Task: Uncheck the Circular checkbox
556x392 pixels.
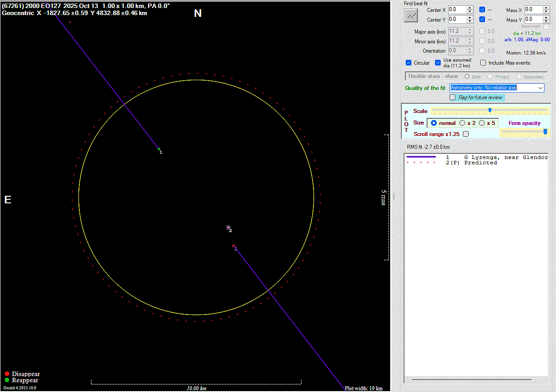Action: [x=409, y=63]
